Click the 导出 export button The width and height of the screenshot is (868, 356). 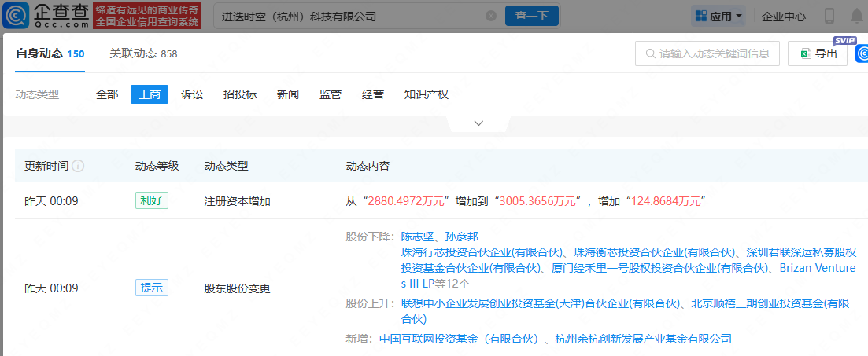tap(818, 53)
